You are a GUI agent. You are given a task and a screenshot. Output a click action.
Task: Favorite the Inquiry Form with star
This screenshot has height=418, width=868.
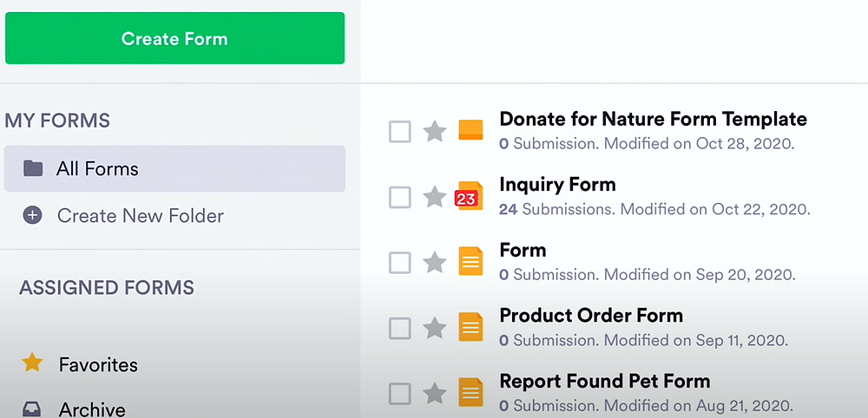[434, 198]
